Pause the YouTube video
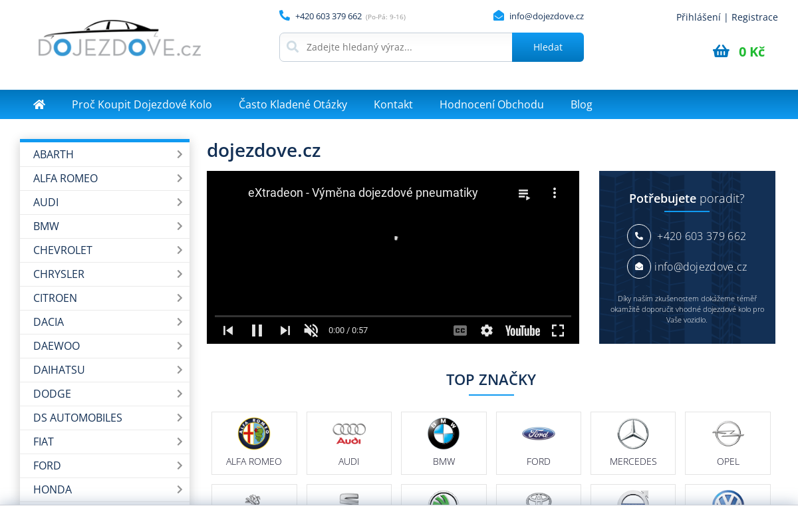The image size is (798, 532). click(x=257, y=331)
